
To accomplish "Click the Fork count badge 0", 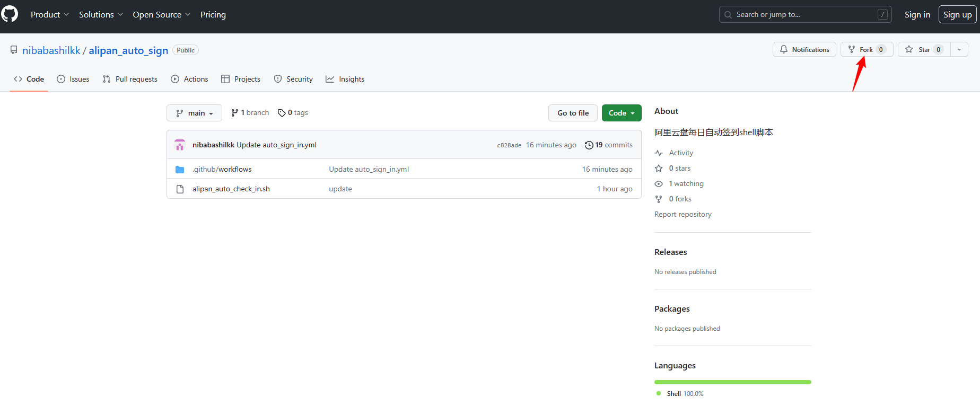I will click(x=881, y=50).
